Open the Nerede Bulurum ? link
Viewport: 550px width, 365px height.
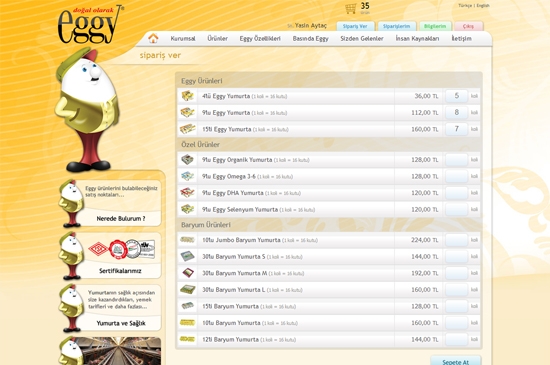(121, 218)
